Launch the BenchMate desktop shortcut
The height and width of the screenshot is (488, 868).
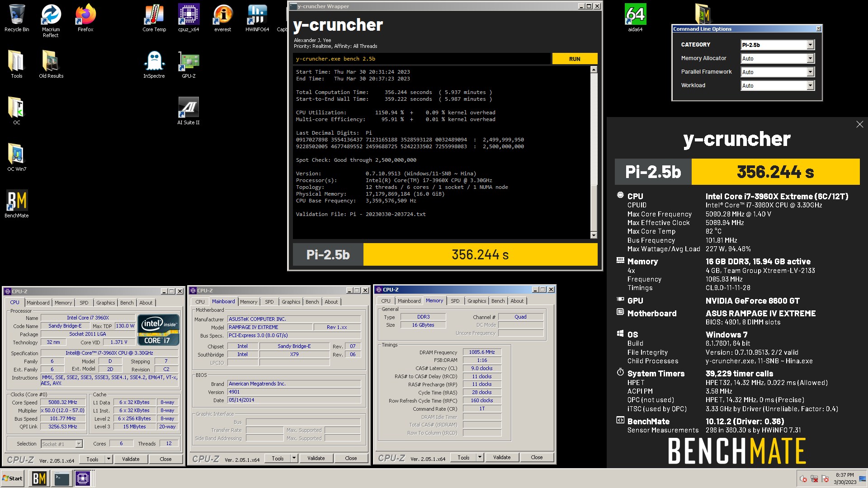pyautogui.click(x=17, y=204)
